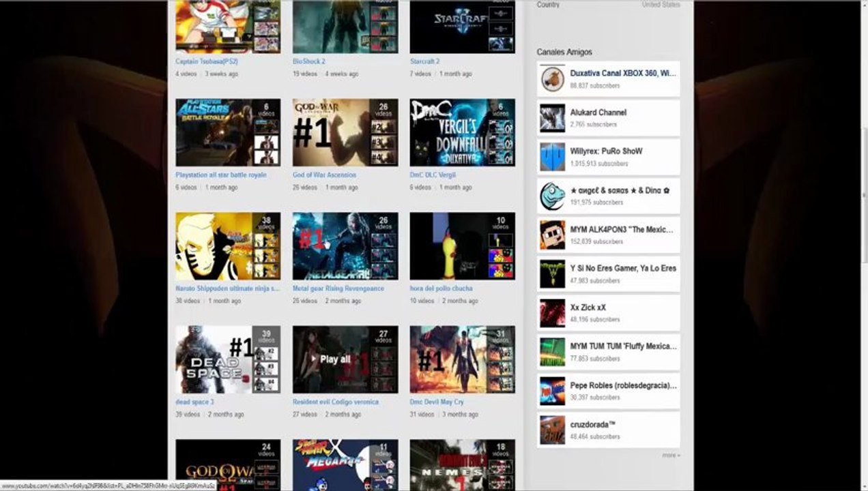
Task: Open Starcraft 2 title link
Action: (425, 61)
